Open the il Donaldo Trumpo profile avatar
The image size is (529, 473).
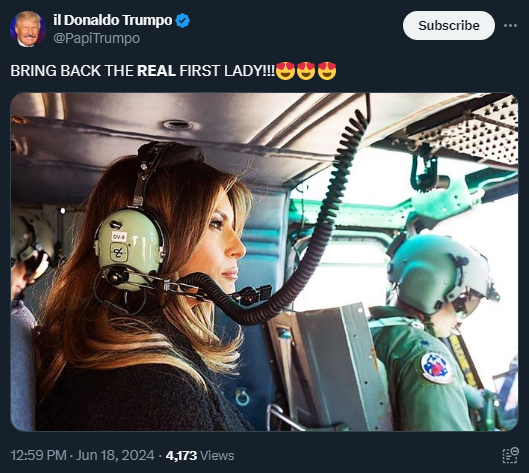(28, 29)
